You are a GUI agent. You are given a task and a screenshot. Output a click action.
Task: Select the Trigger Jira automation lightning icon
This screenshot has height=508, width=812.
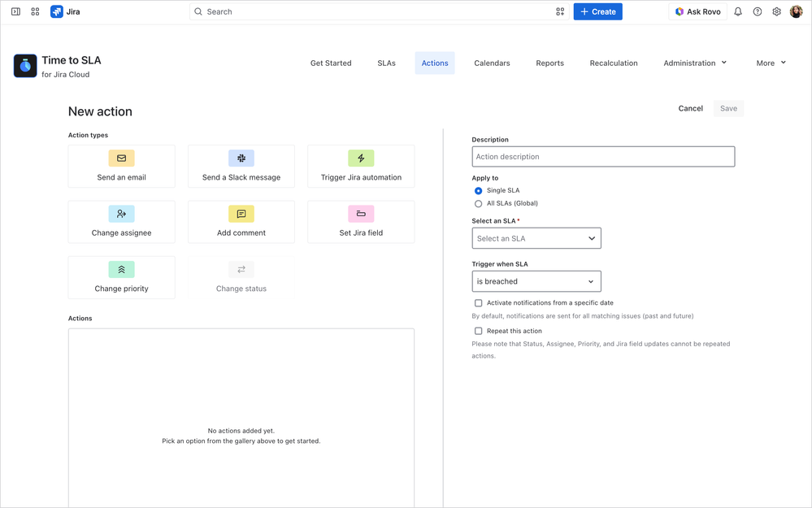pyautogui.click(x=361, y=158)
